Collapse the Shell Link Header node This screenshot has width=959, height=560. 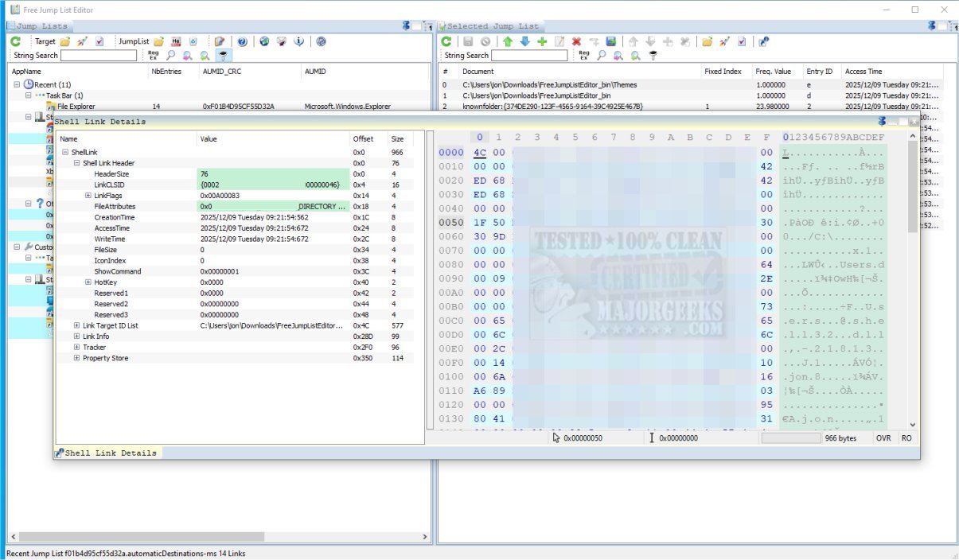[76, 163]
